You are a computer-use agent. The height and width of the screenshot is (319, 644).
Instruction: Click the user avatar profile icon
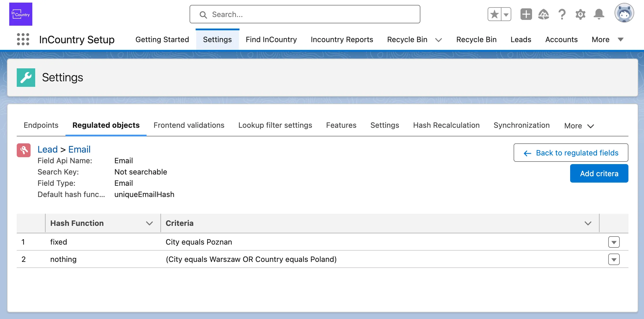tap(624, 13)
